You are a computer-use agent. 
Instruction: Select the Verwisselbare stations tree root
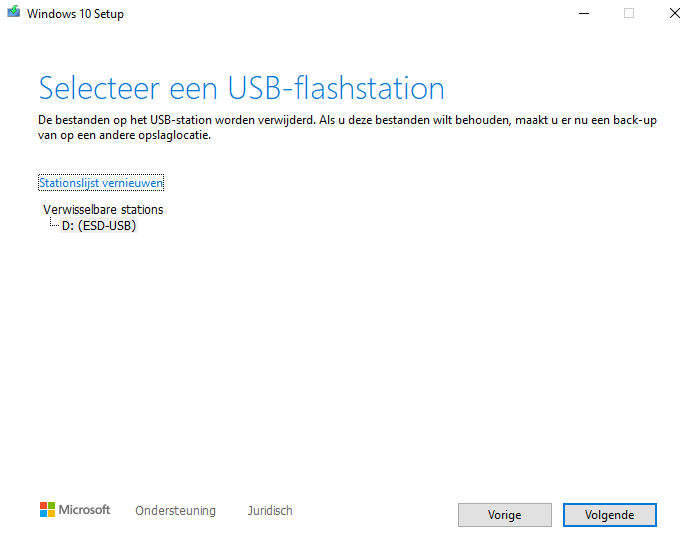103,209
